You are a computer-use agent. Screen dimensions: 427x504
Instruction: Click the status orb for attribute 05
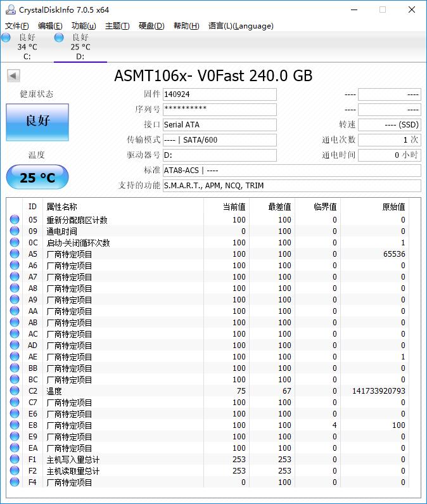(x=15, y=219)
